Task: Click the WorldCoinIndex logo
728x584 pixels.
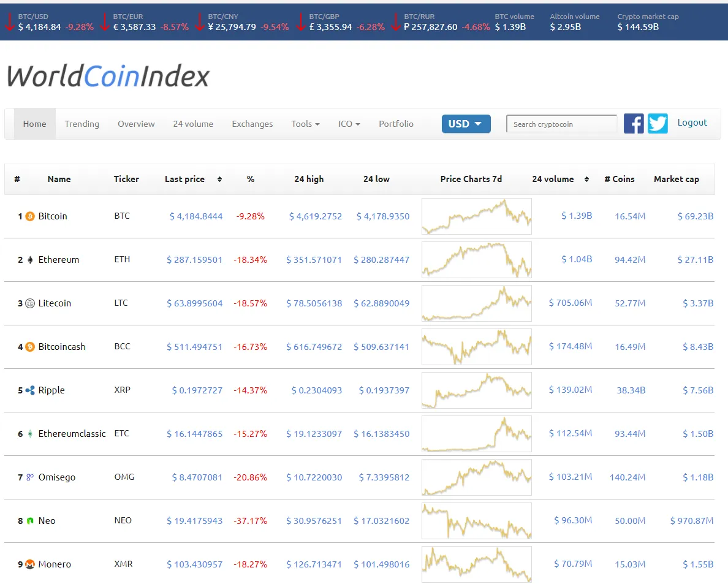Action: pyautogui.click(x=108, y=76)
